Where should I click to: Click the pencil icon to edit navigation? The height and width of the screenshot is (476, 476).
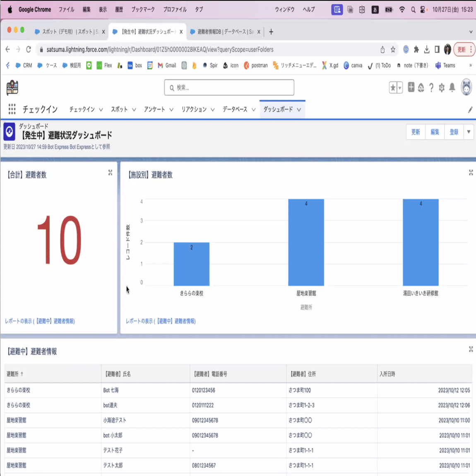470,110
